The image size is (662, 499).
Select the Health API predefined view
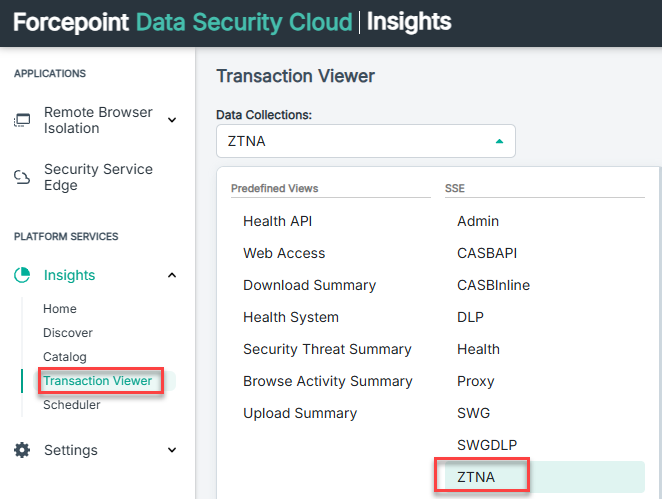pos(277,221)
